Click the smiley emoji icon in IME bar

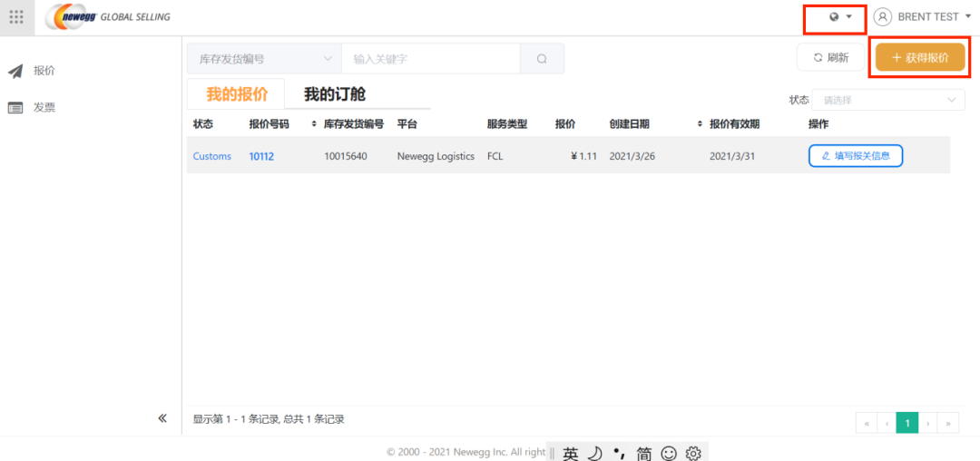point(669,454)
